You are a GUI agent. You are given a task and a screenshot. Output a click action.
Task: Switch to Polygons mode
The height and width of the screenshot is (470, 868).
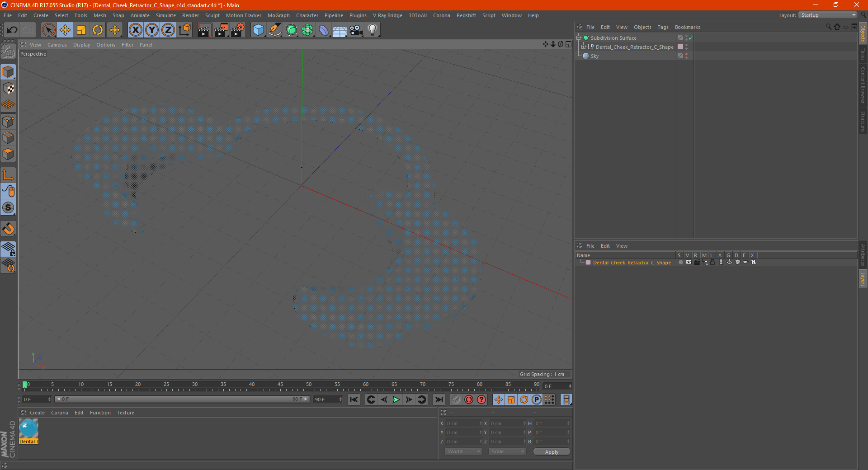(8, 154)
